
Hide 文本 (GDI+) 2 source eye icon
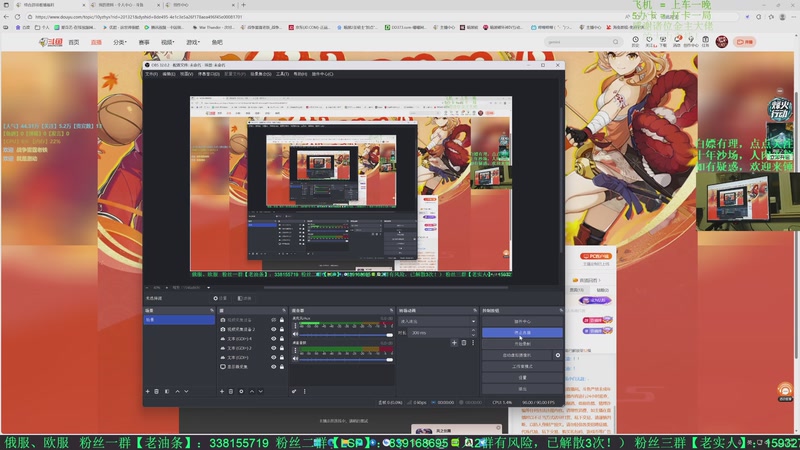pyautogui.click(x=273, y=348)
